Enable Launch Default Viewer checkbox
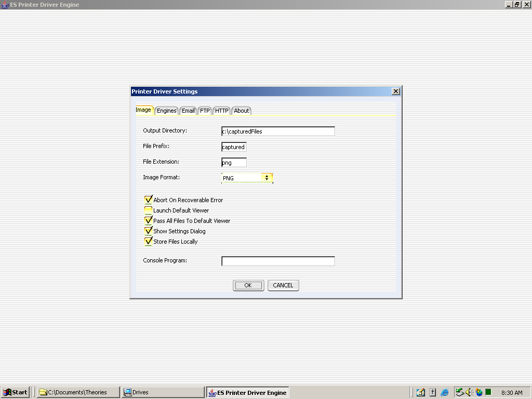The image size is (532, 399). (x=149, y=210)
